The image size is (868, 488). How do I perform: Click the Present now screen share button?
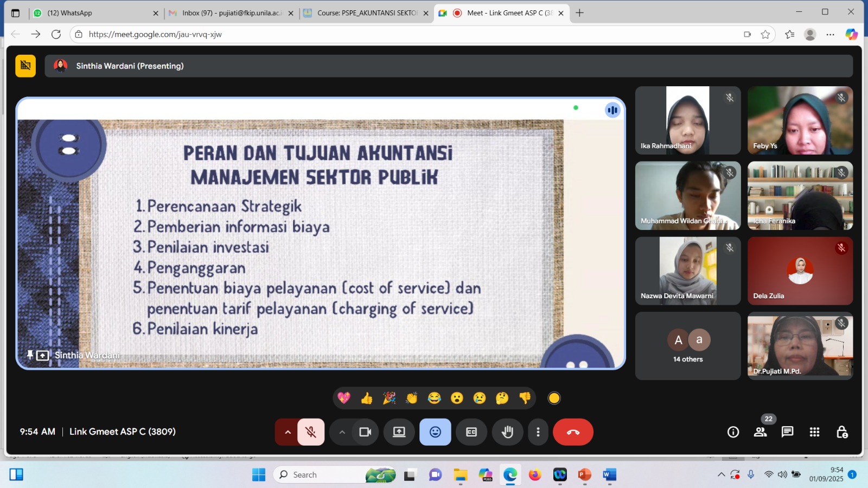(x=399, y=432)
